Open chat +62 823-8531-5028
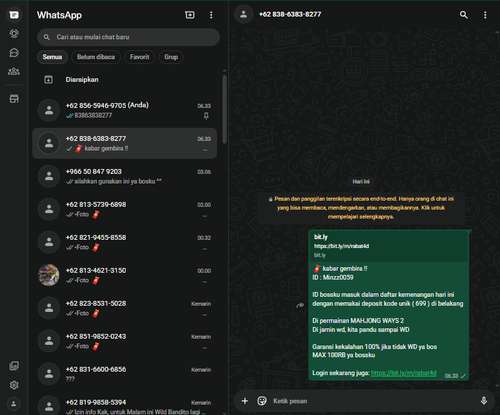The image size is (500, 415). click(125, 308)
